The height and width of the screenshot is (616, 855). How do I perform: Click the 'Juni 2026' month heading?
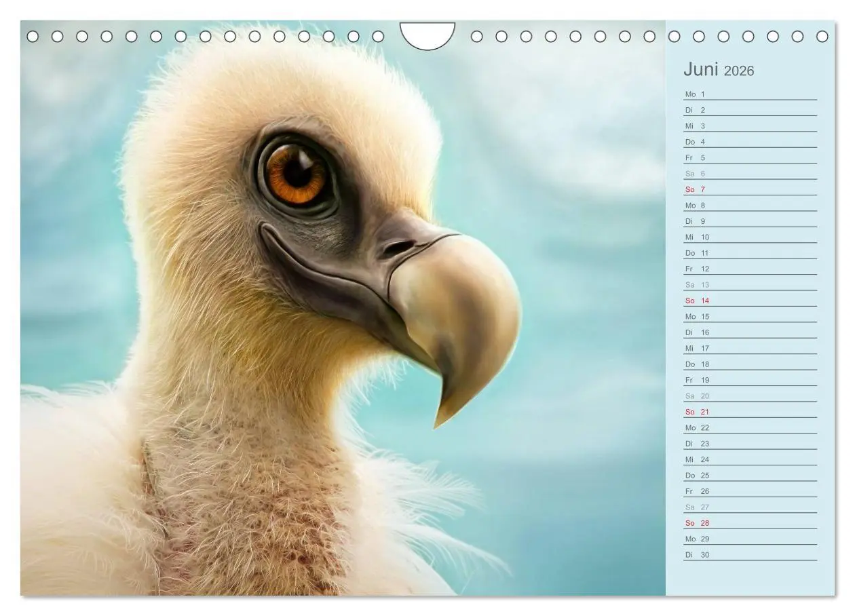(x=719, y=70)
